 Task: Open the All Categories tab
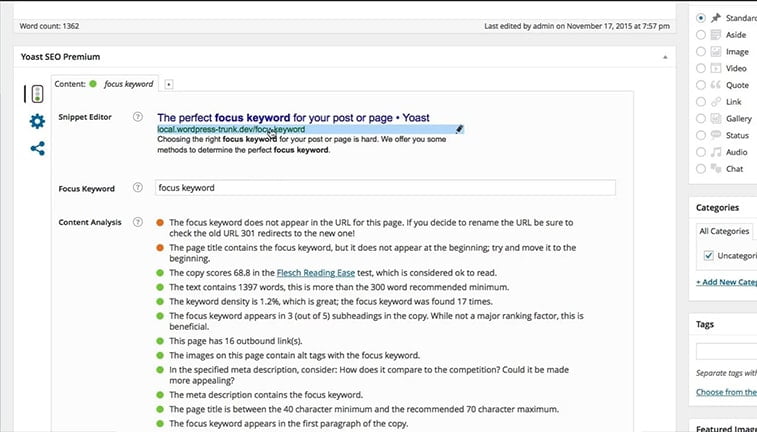pyautogui.click(x=724, y=231)
